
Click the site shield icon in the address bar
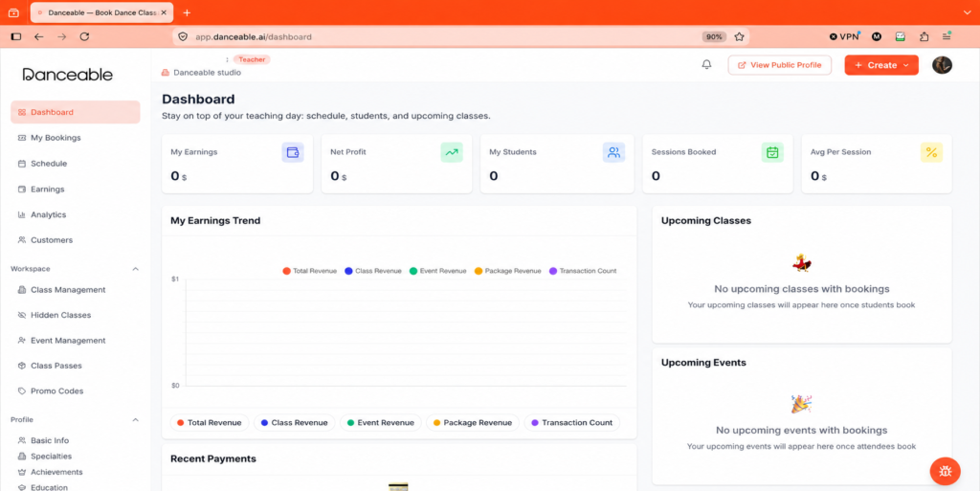(183, 37)
